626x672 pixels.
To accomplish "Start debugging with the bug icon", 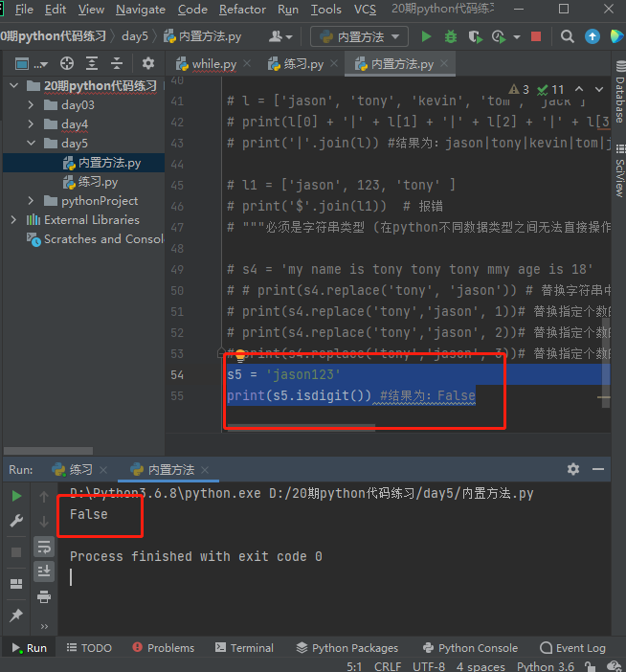I will 450,37.
